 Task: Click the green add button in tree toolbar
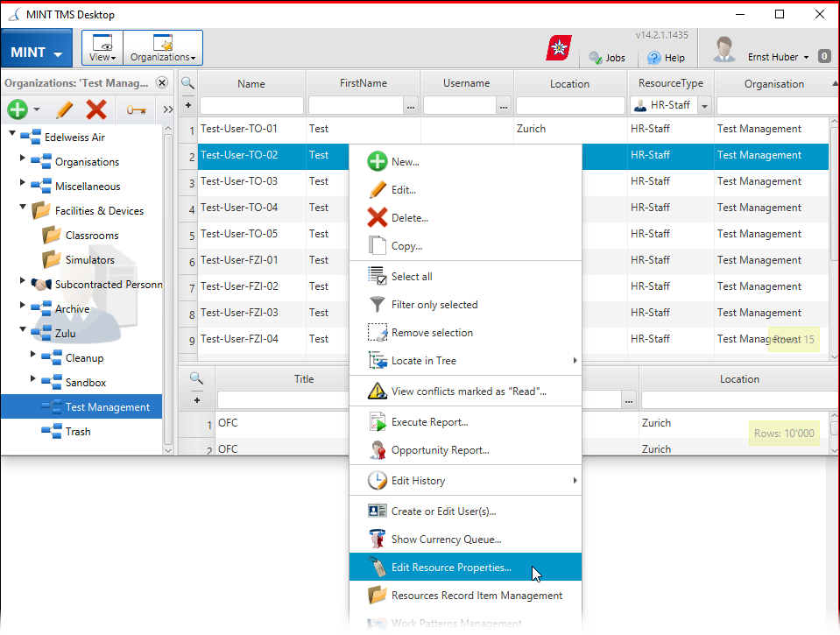(x=18, y=109)
